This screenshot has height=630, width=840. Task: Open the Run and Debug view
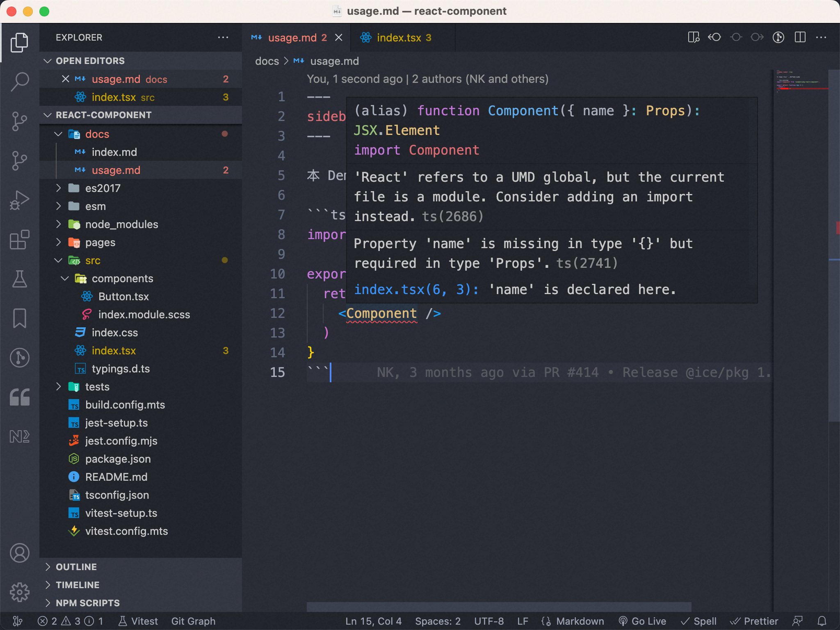coord(19,200)
